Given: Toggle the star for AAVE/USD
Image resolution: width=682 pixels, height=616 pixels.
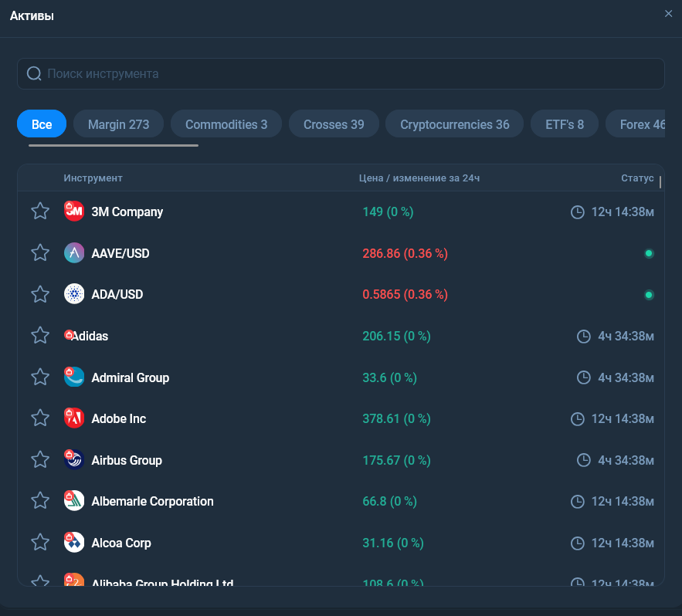Looking at the screenshot, I should coord(40,253).
